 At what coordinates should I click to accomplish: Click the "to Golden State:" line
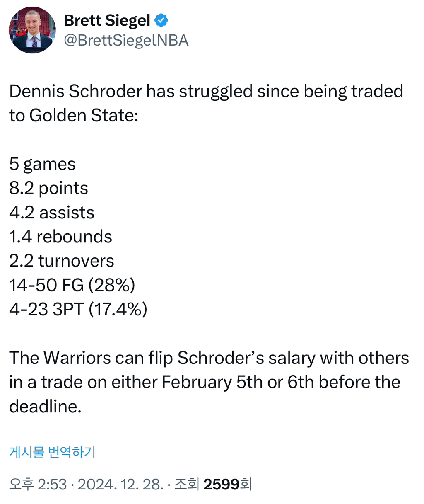coord(73,115)
